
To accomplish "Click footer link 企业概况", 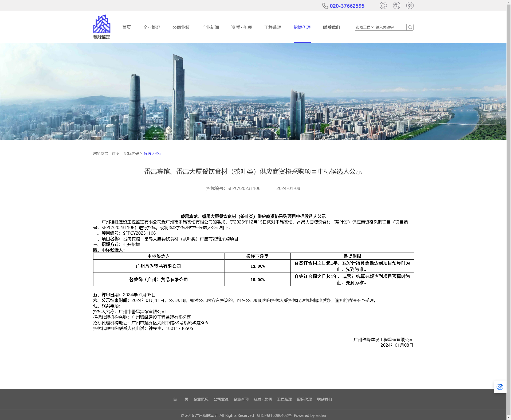I will 201,399.
